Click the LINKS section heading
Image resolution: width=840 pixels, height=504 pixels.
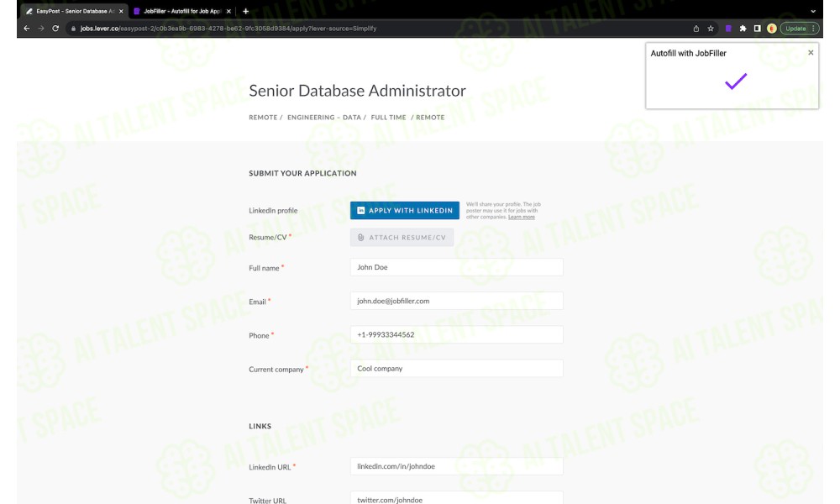pyautogui.click(x=260, y=427)
